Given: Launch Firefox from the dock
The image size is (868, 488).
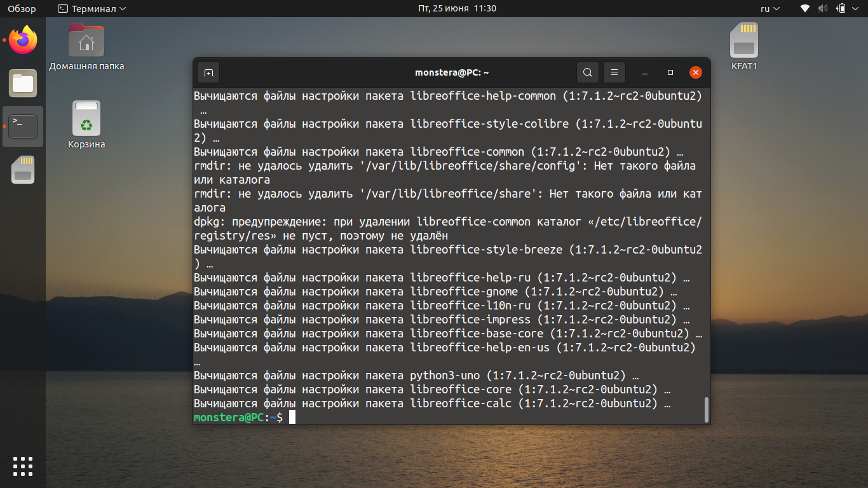Looking at the screenshot, I should [23, 40].
